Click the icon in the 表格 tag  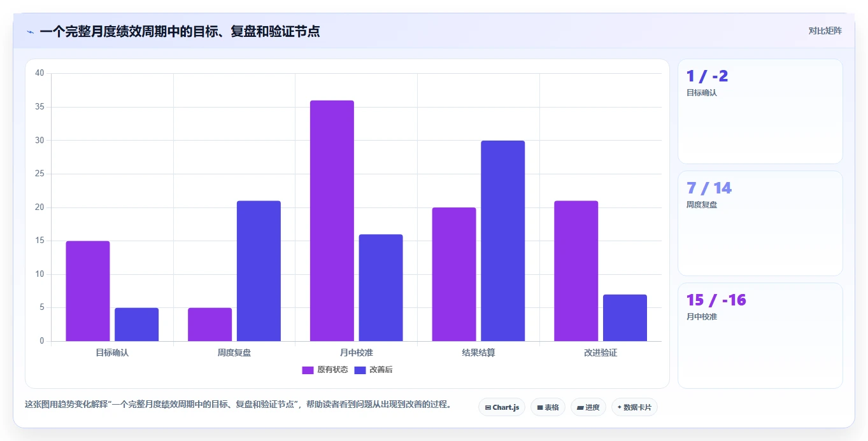540,407
